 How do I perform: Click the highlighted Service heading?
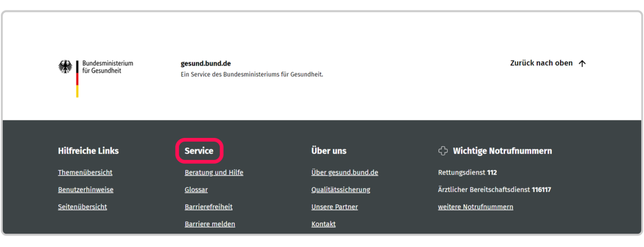tap(199, 151)
